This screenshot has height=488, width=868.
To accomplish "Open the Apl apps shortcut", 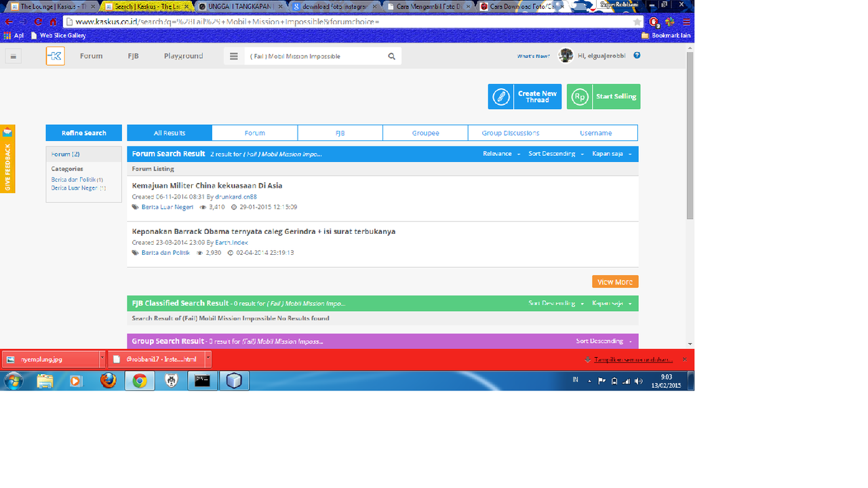I will click(x=14, y=35).
